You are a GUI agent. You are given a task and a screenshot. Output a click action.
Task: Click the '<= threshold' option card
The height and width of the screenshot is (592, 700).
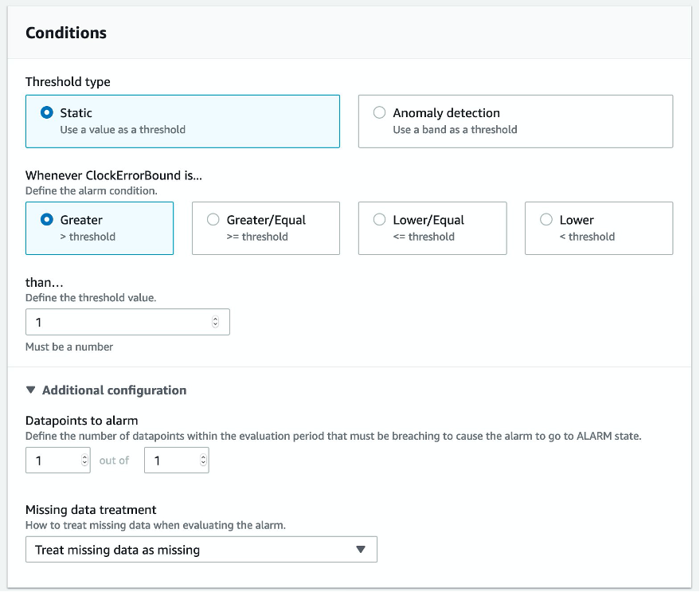432,237
